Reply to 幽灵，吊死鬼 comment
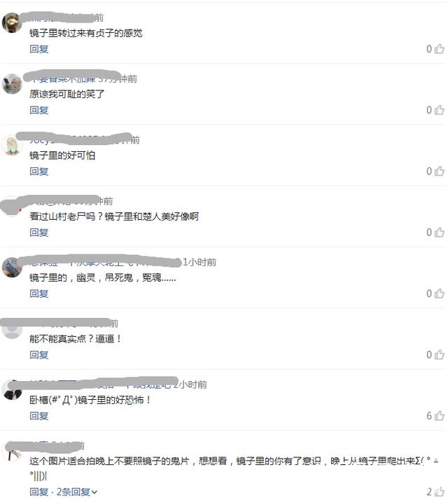Viewport: 448px width, 500px height. click(x=39, y=293)
